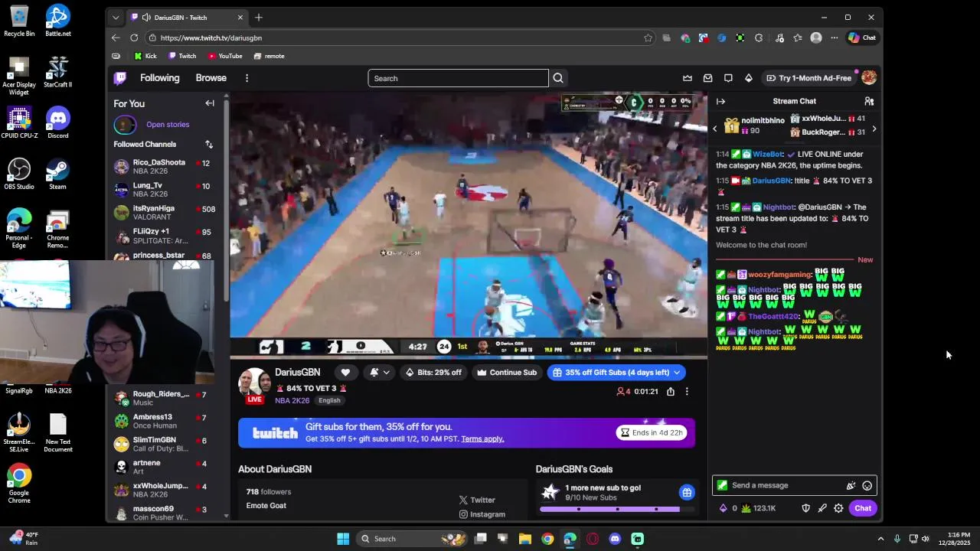Viewport: 980px width, 551px height.
Task: Open the chat community users icon
Action: pos(869,101)
